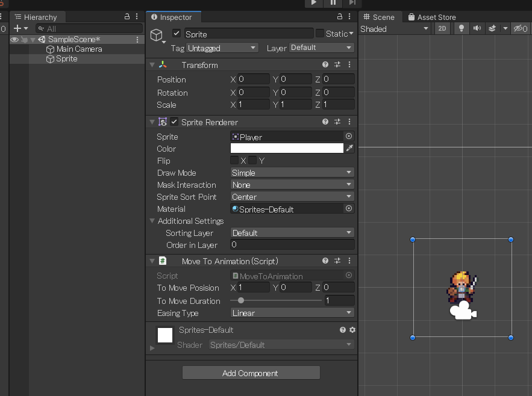Viewport: 532px width, 396px height.
Task: Toggle scene lighting with the lightbulb icon
Action: (461, 28)
